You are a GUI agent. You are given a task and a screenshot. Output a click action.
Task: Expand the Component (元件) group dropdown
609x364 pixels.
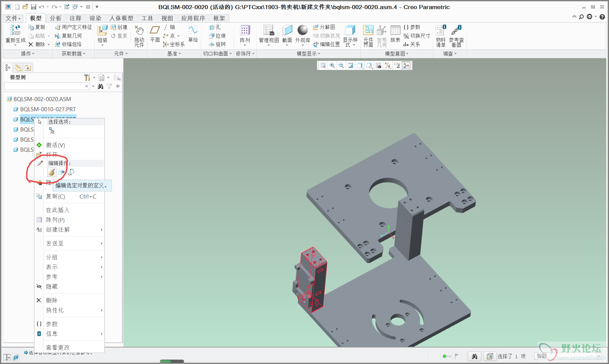pos(121,54)
